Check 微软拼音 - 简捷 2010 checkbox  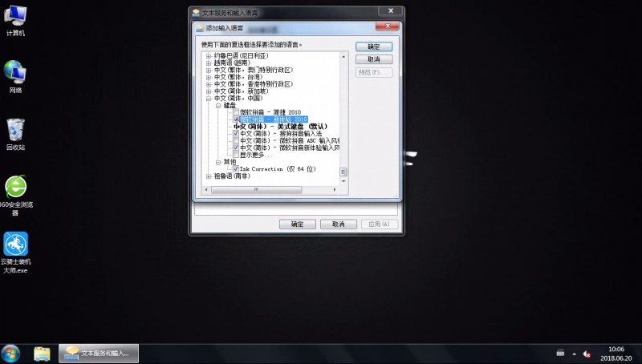[x=236, y=112]
